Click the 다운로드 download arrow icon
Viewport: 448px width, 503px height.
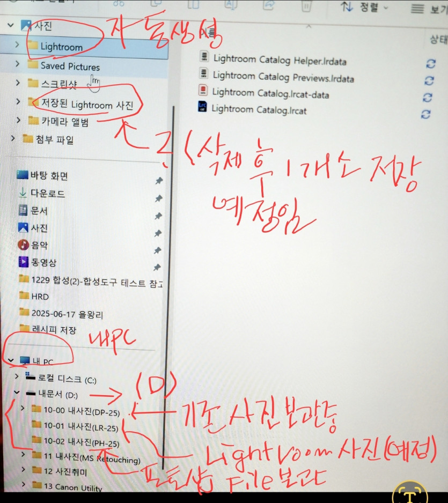23,193
